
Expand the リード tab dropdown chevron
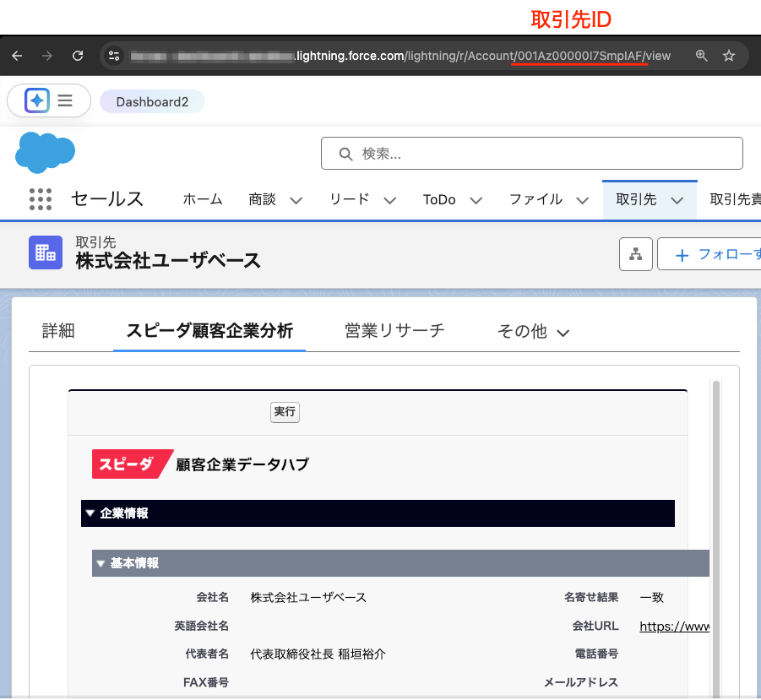click(x=389, y=200)
